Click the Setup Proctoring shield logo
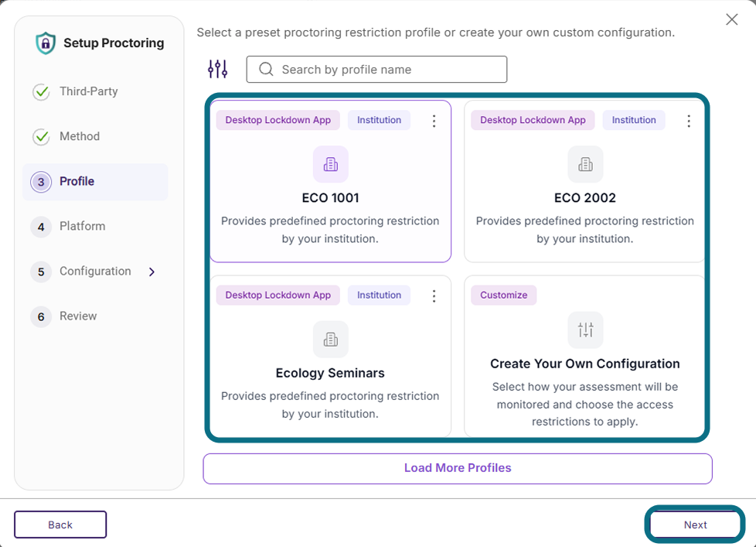This screenshot has width=756, height=547. coord(46,43)
